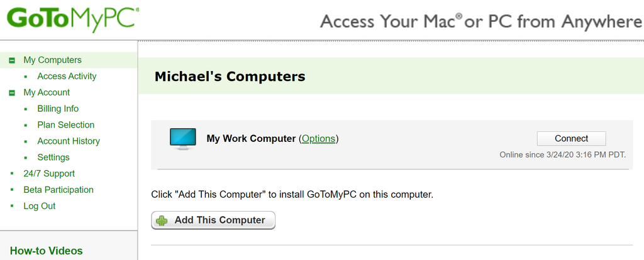View Account History

(x=69, y=141)
